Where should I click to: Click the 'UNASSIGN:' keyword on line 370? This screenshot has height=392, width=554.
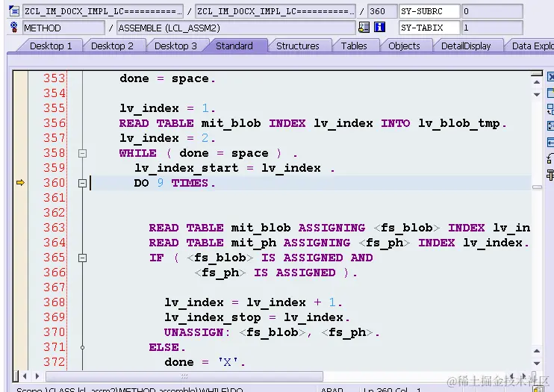pyautogui.click(x=197, y=332)
